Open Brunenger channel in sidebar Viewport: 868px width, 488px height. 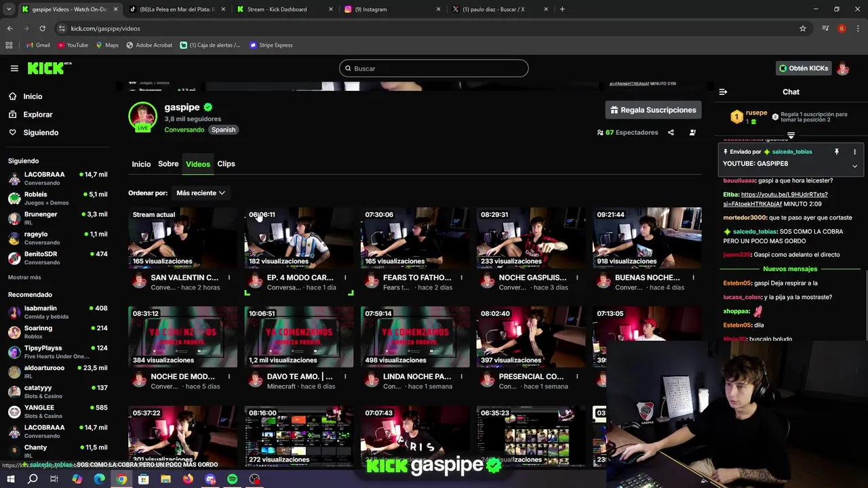coord(58,218)
